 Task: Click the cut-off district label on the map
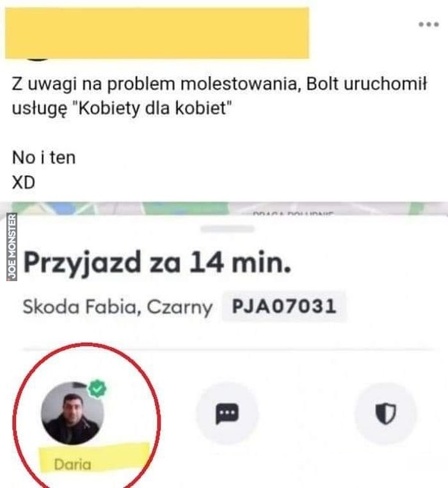pyautogui.click(x=293, y=213)
